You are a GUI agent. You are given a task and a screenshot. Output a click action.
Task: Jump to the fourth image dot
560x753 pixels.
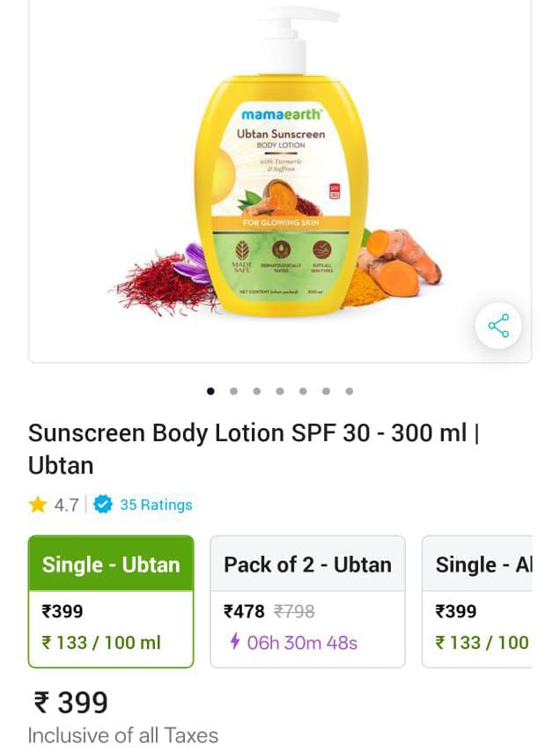click(x=280, y=391)
